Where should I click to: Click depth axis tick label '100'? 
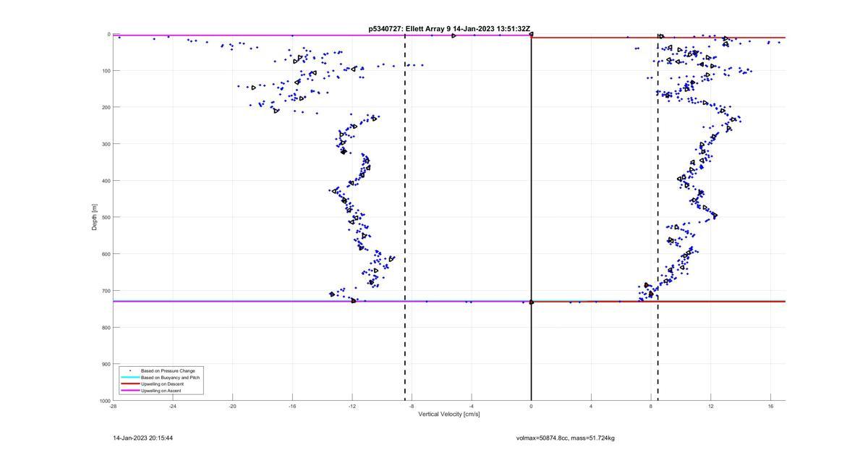tap(106, 71)
